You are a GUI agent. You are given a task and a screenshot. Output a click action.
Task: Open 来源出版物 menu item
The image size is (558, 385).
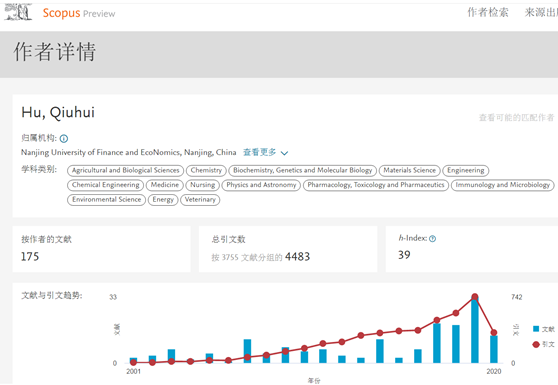point(541,12)
